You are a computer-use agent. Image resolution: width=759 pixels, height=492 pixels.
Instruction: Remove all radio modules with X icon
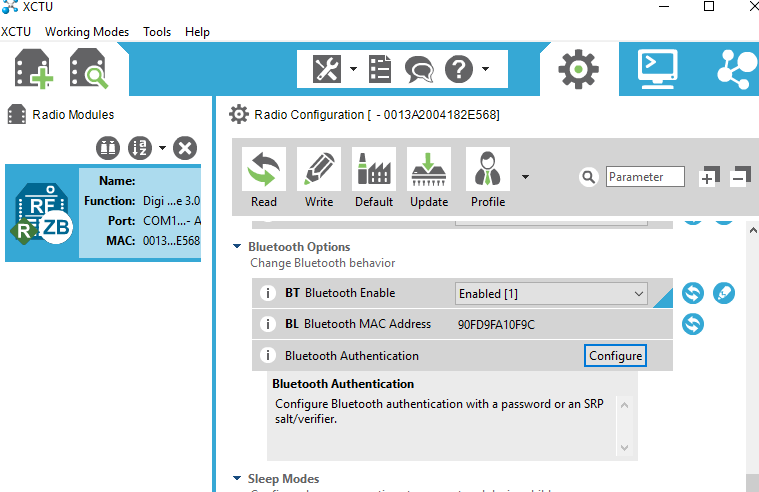point(185,148)
